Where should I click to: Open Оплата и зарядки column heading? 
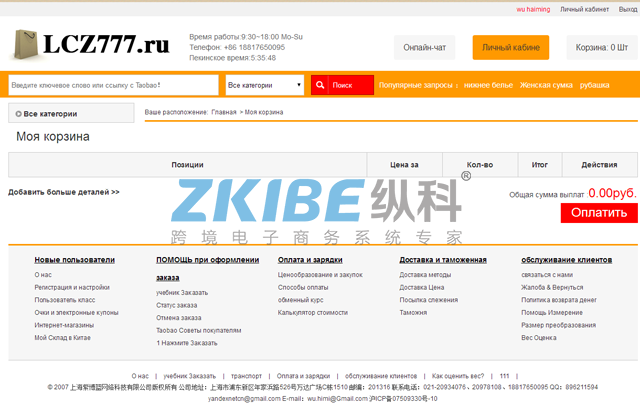(310, 260)
